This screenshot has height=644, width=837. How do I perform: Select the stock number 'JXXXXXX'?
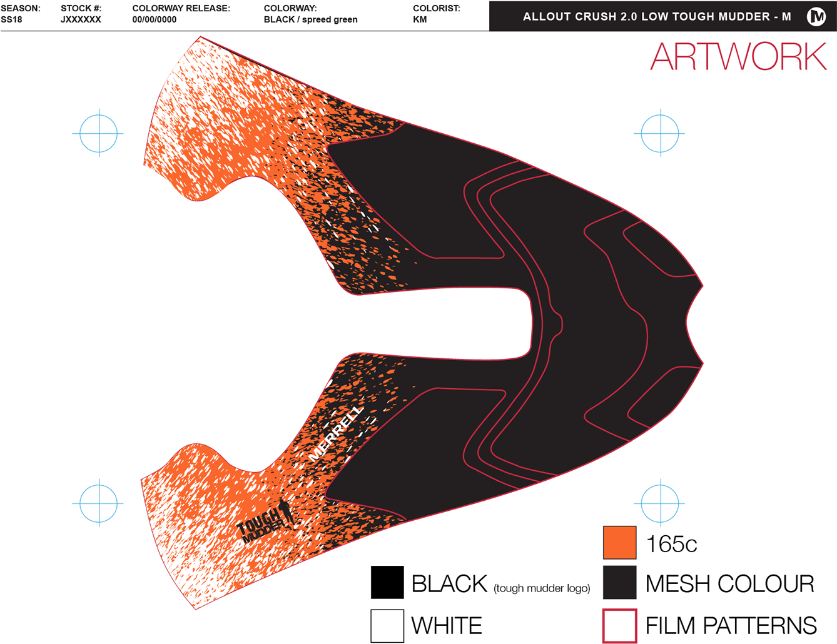click(x=81, y=19)
